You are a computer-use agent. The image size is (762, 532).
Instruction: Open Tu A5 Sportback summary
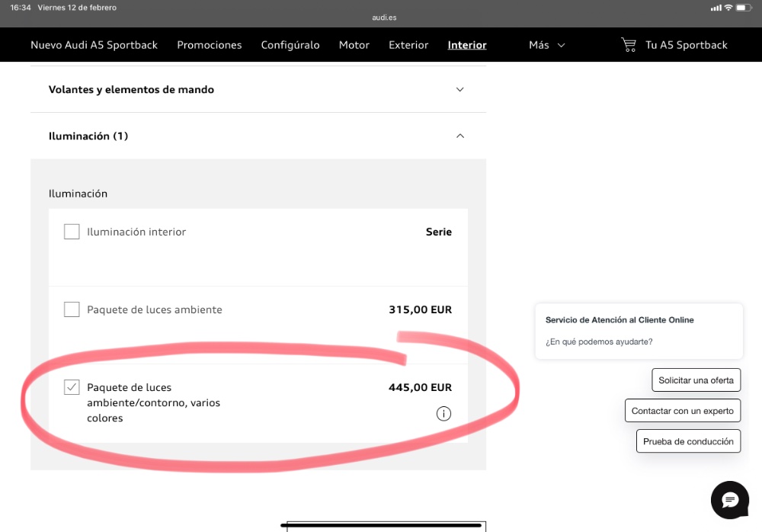[x=687, y=45]
